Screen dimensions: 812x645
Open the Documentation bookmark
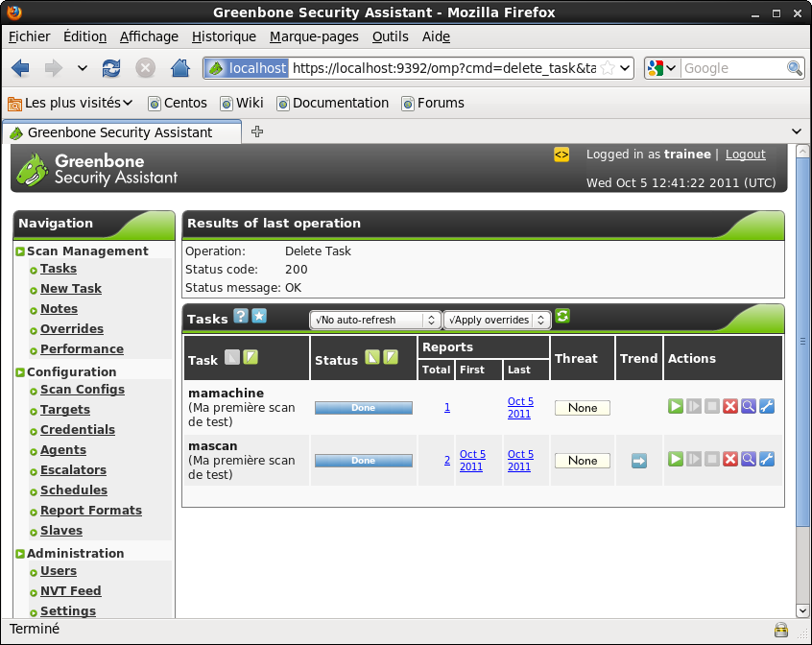(332, 103)
